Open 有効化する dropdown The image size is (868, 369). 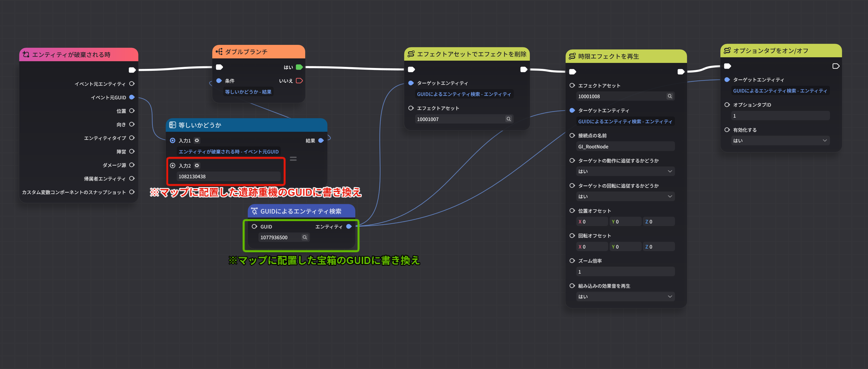780,141
